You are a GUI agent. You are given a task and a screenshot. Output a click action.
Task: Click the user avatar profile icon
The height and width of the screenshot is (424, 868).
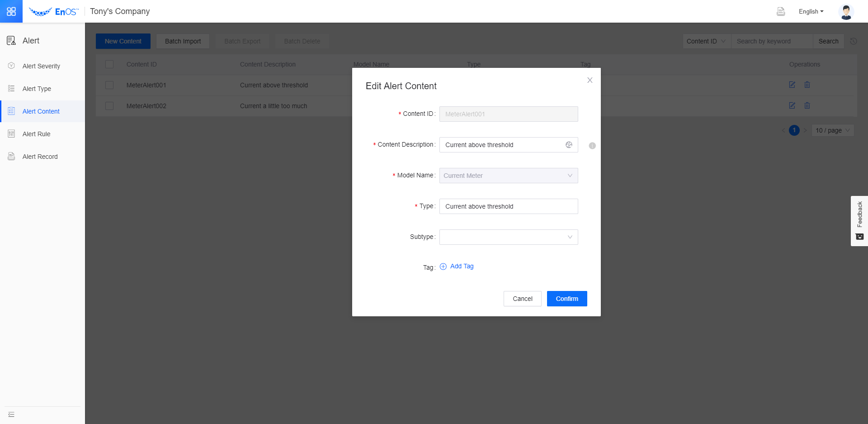(846, 12)
